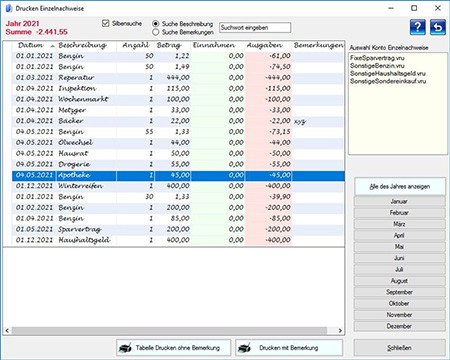
Task: Click the xyz remark cell
Action: tap(318, 121)
